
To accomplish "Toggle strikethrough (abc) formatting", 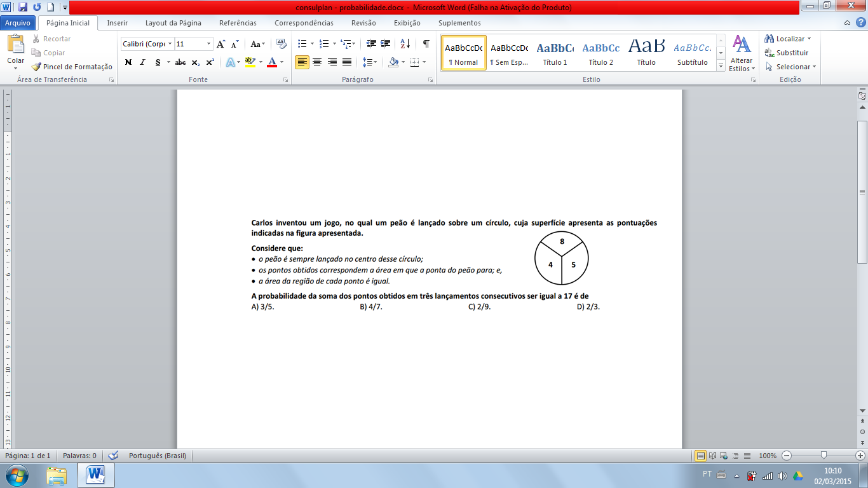I will pos(180,62).
